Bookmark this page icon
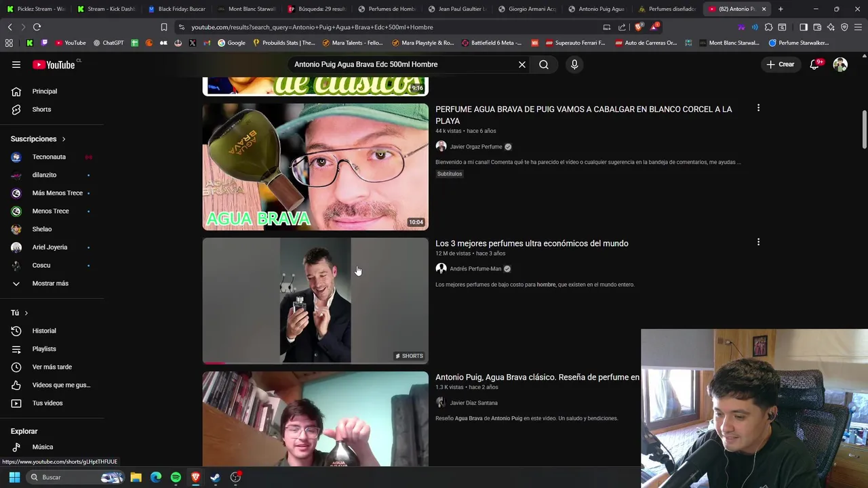Image resolution: width=868 pixels, height=488 pixels. pos(163,27)
